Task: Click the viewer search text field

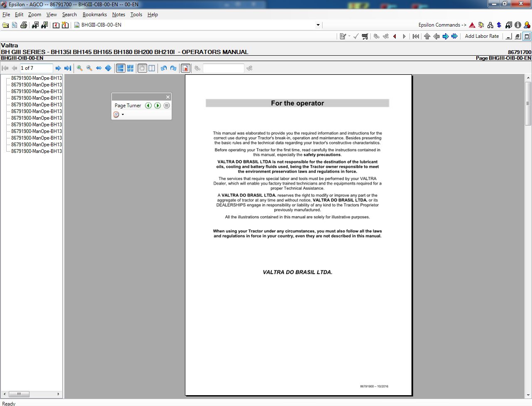Action: (x=224, y=68)
